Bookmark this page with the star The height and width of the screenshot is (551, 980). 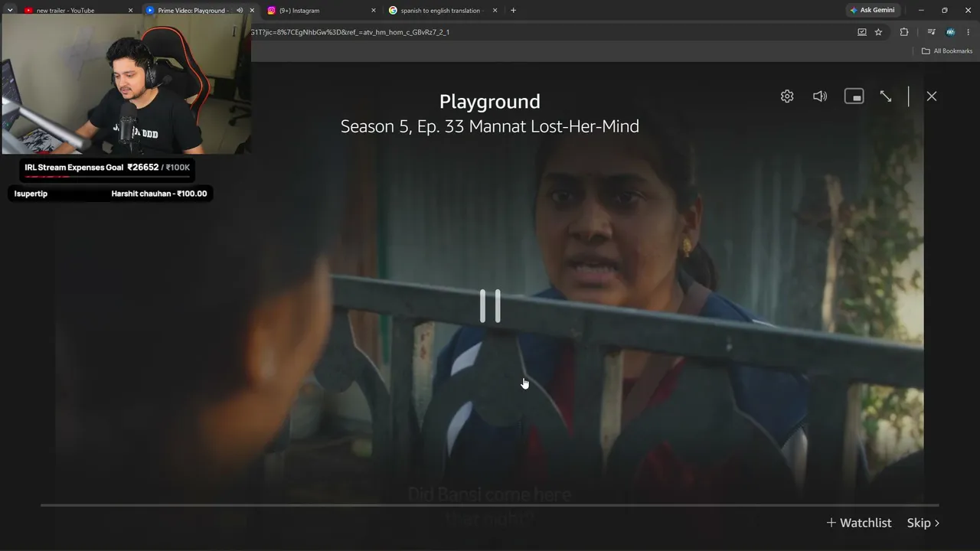pos(878,32)
